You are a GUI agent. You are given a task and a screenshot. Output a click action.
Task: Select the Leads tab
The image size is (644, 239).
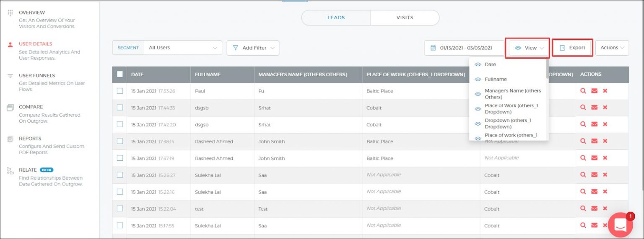(336, 18)
